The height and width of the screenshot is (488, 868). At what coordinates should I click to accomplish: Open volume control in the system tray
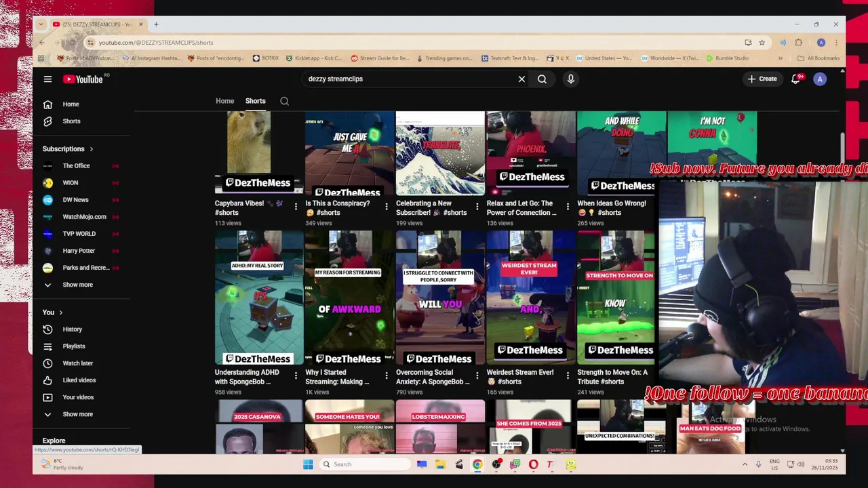click(x=800, y=464)
